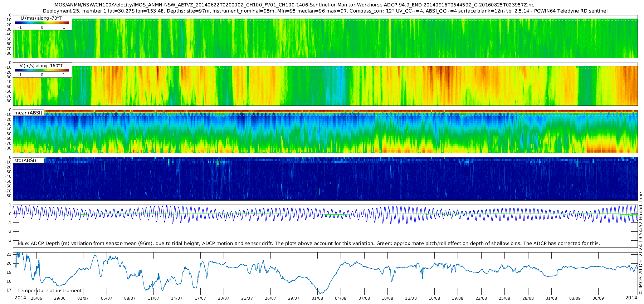Select the 26/06 date tick label
The width and height of the screenshot is (644, 304).
click(x=36, y=298)
